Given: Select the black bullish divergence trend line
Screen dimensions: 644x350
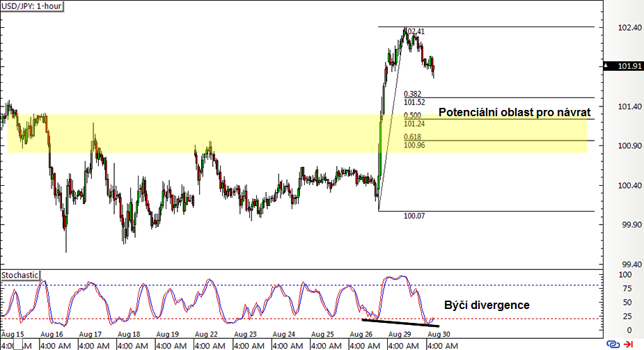Looking at the screenshot, I should (400, 323).
